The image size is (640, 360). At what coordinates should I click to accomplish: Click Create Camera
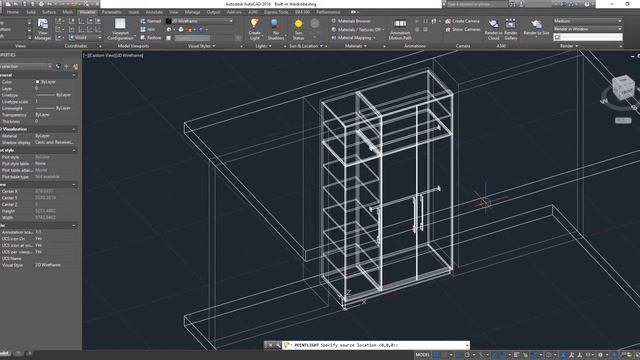pos(462,21)
